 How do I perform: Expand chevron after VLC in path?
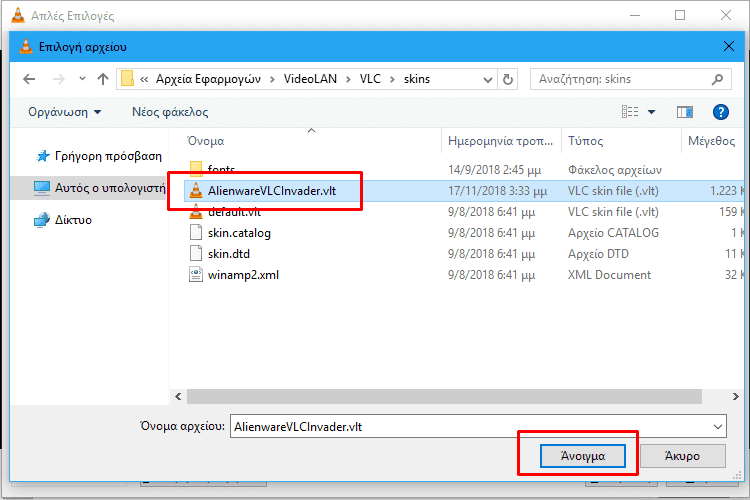392,79
